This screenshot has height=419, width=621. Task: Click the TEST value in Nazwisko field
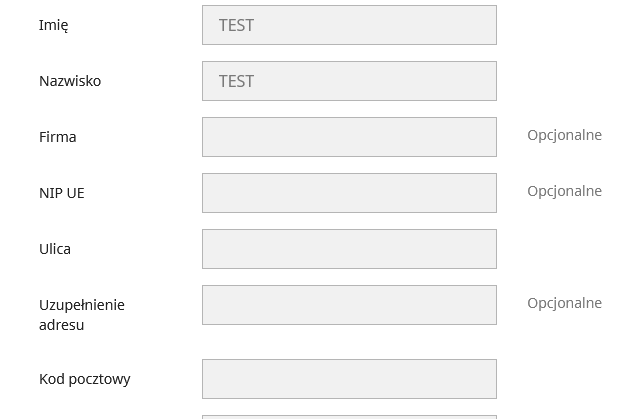click(236, 81)
